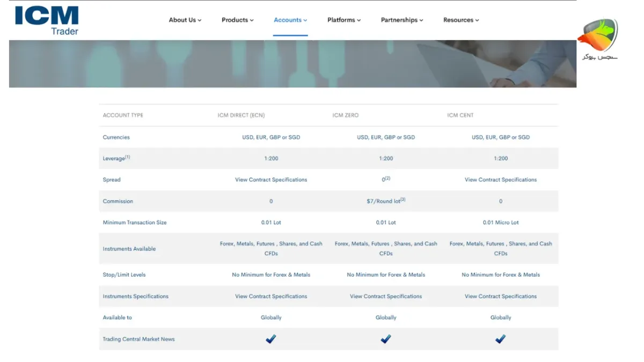Open the Accounts menu

coord(290,20)
